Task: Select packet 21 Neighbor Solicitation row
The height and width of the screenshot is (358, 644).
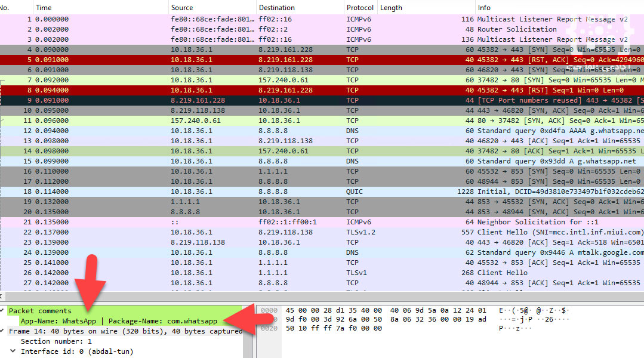Action: (x=322, y=222)
